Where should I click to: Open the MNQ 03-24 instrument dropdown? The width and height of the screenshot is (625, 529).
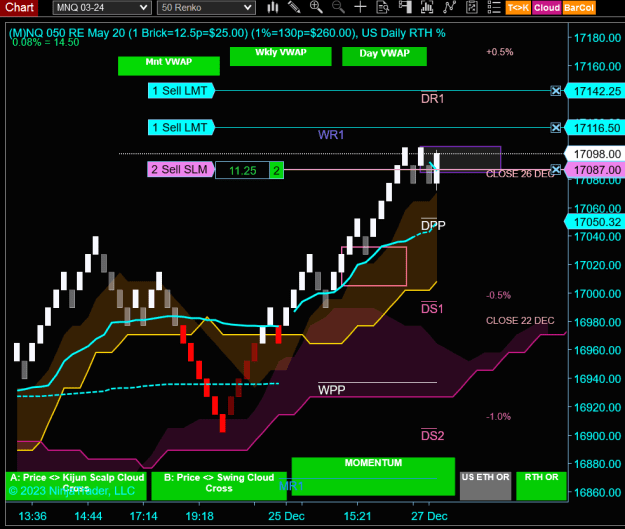pyautogui.click(x=102, y=8)
